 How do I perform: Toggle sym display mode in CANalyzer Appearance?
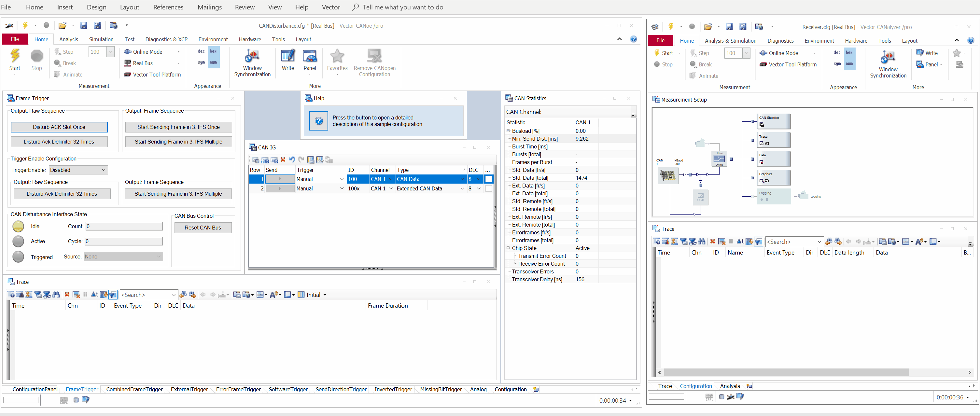837,64
